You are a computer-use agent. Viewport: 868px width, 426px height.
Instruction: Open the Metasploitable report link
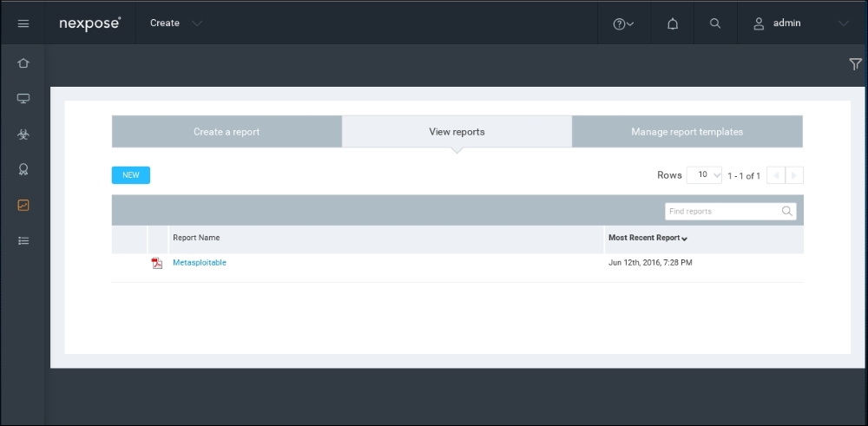[200, 263]
